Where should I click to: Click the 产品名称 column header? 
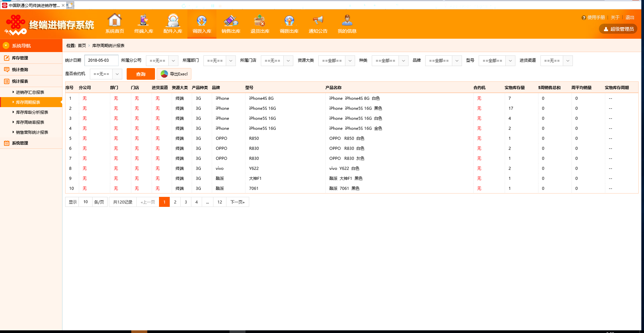coord(333,88)
